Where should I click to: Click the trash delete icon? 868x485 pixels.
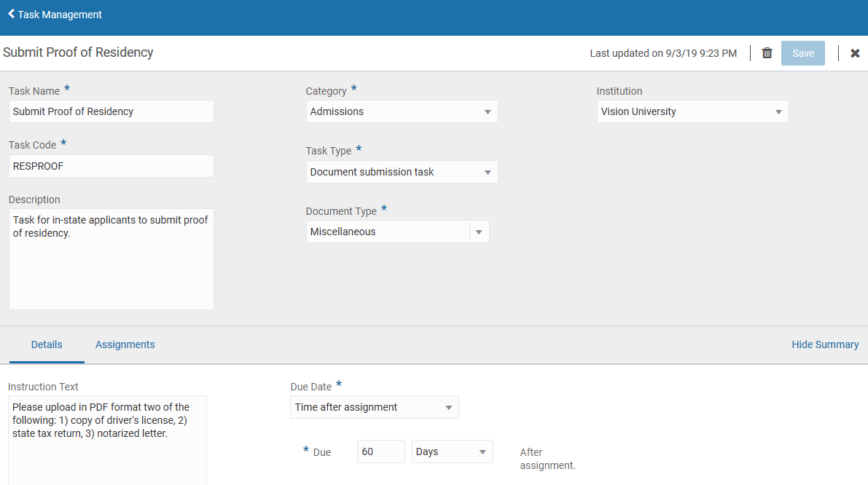coord(767,53)
